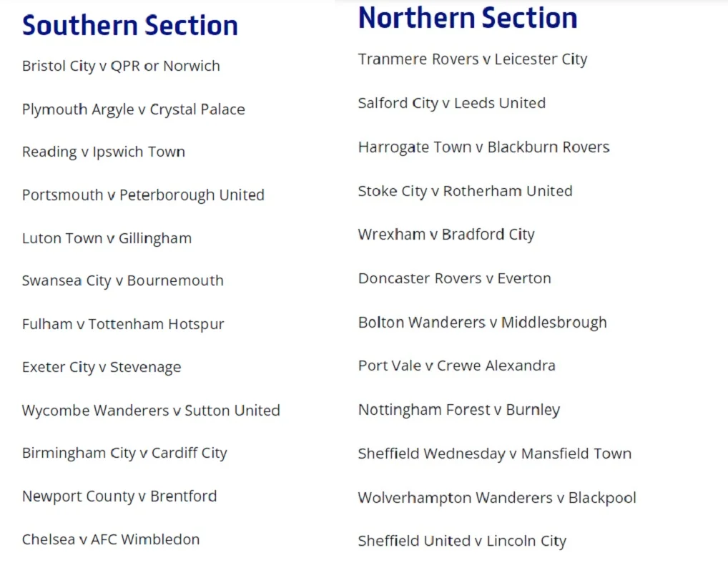
Task: Click the Plymouth Argyle v Crystal Palace fixture
Action: [133, 109]
